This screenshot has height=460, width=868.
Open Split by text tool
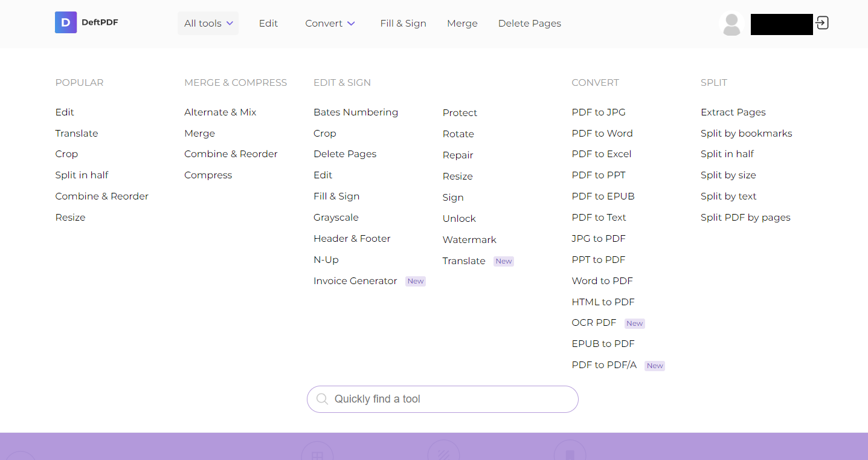point(728,196)
